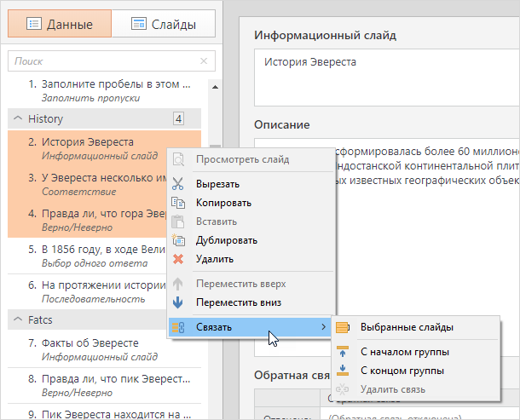This screenshot has width=520, height=420.
Task: Click the scroll-up arrow of slide list
Action: pos(215,87)
